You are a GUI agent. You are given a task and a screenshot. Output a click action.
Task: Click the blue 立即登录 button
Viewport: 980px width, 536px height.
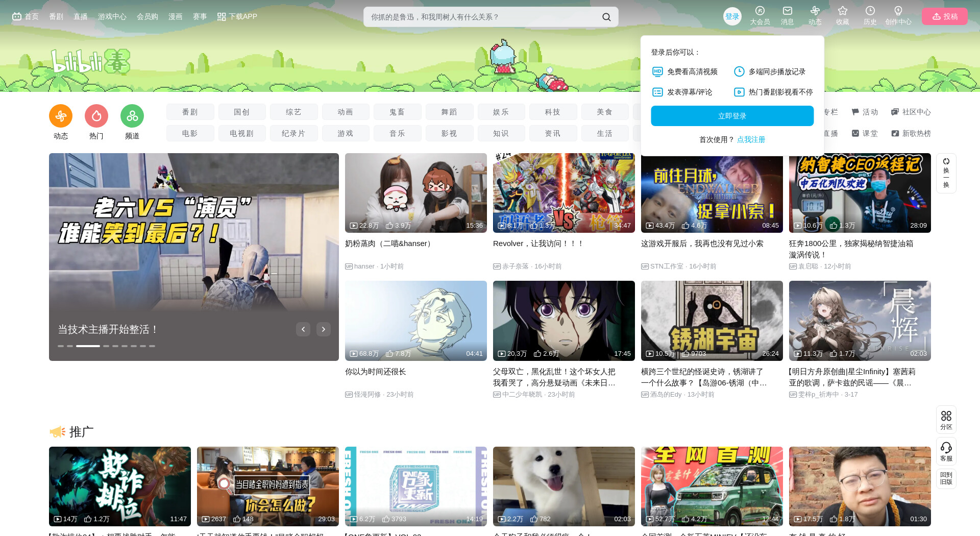[x=732, y=116]
